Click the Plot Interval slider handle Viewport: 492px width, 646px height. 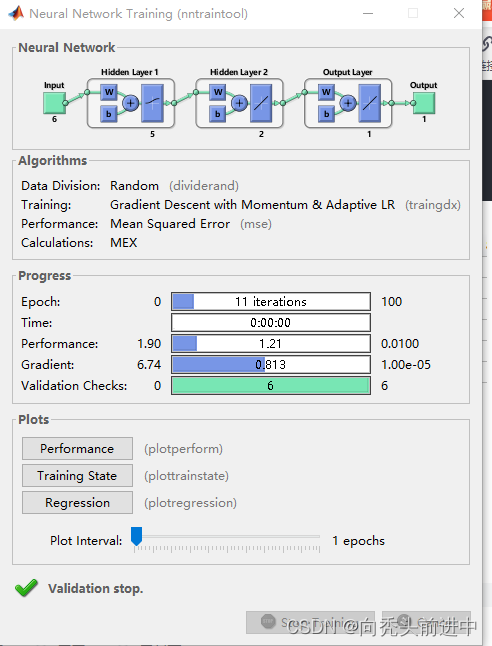pyautogui.click(x=136, y=536)
